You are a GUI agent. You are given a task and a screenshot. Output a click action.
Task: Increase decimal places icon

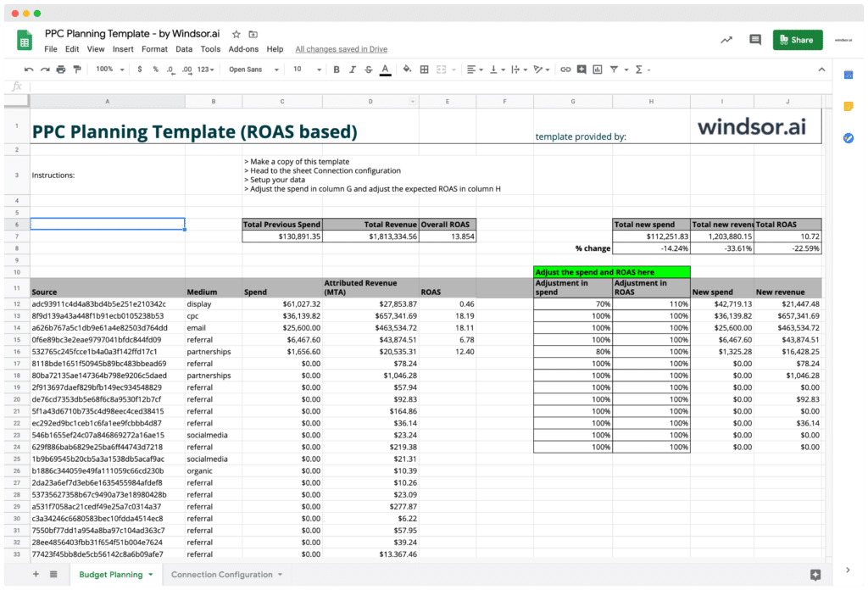coord(187,70)
